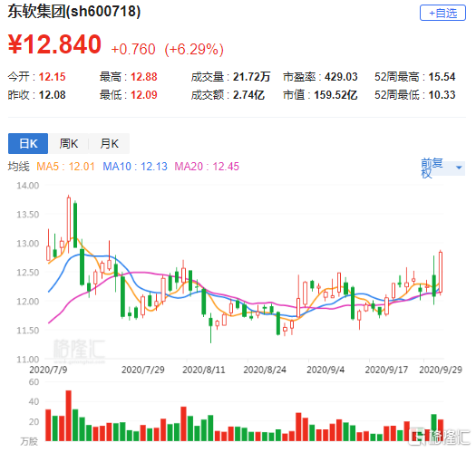Add stock to watchlist with +自选 button
The height and width of the screenshot is (452, 476).
coord(442,13)
